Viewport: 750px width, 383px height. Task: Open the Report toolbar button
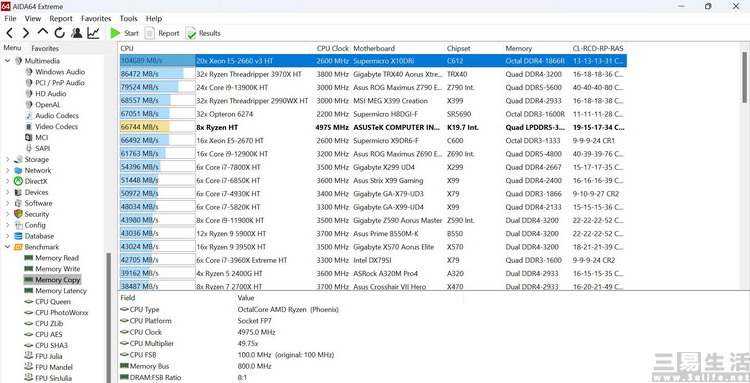[162, 33]
